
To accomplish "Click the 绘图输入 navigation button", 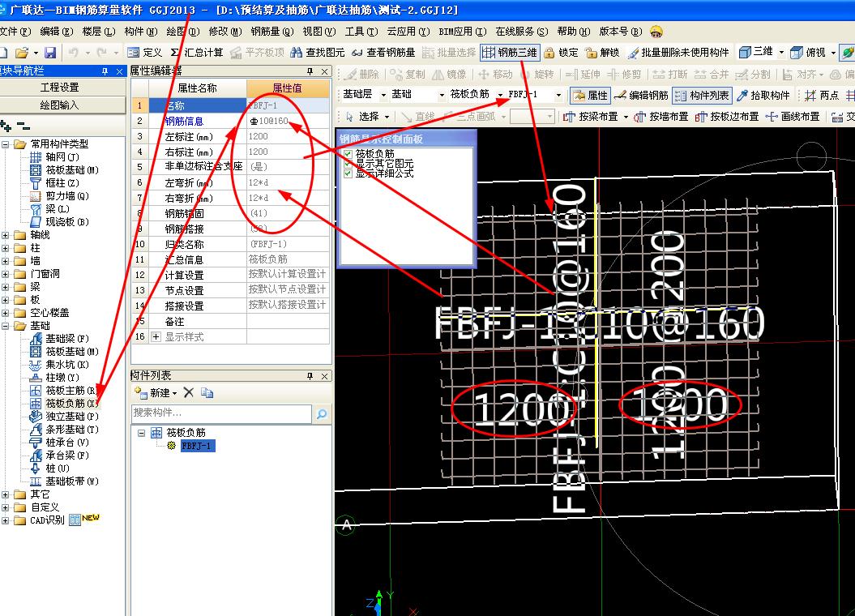I will 62,105.
